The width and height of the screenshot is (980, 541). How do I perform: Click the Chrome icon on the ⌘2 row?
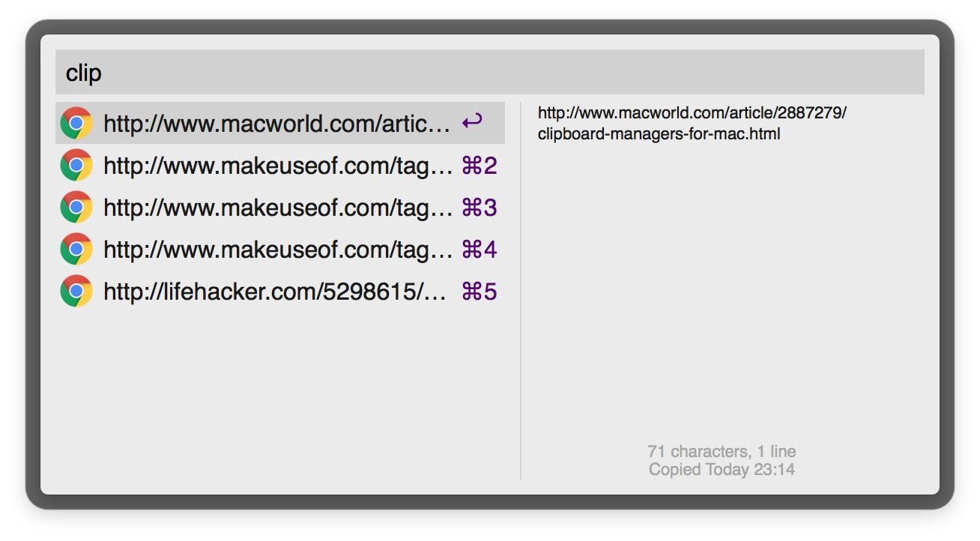[76, 165]
